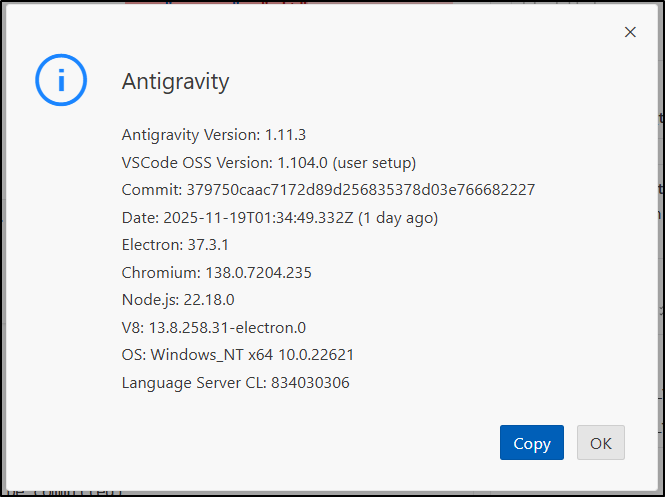Click the Node.js 22.18.0 line

178,299
